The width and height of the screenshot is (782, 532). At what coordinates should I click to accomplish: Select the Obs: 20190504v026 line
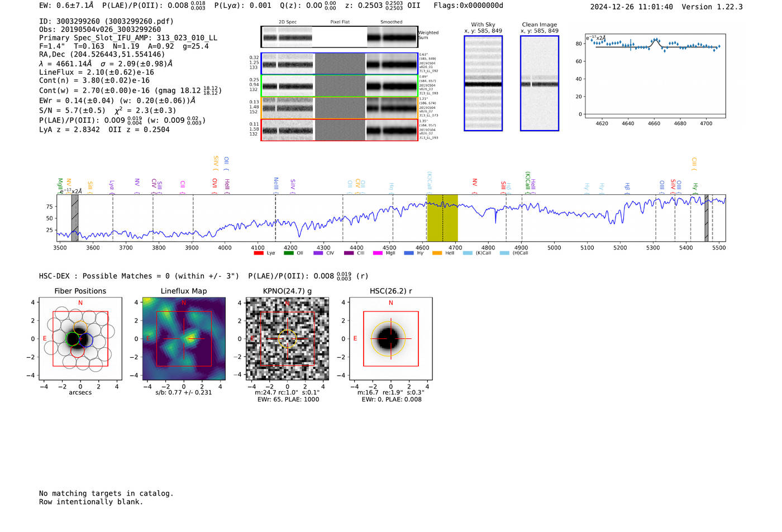click(100, 30)
